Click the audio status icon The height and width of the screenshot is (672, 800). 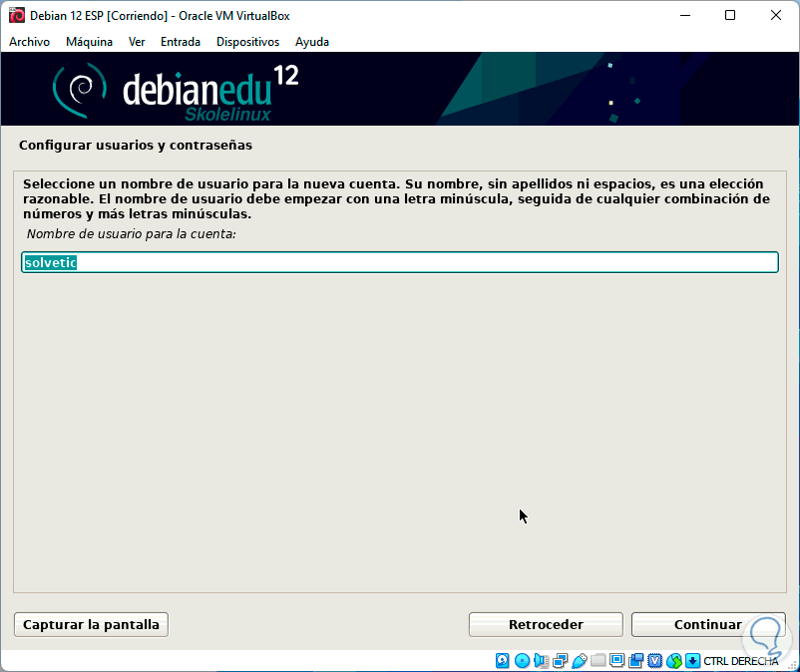point(541,661)
